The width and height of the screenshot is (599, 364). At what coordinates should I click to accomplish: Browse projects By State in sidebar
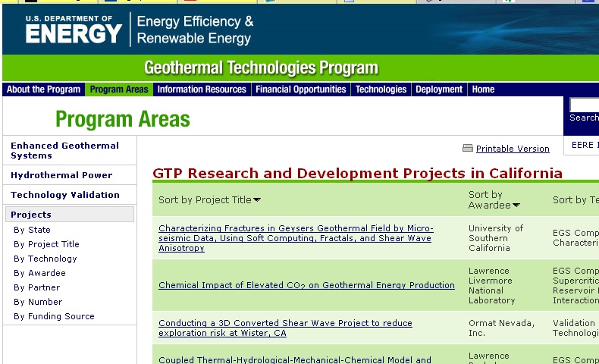(x=32, y=230)
